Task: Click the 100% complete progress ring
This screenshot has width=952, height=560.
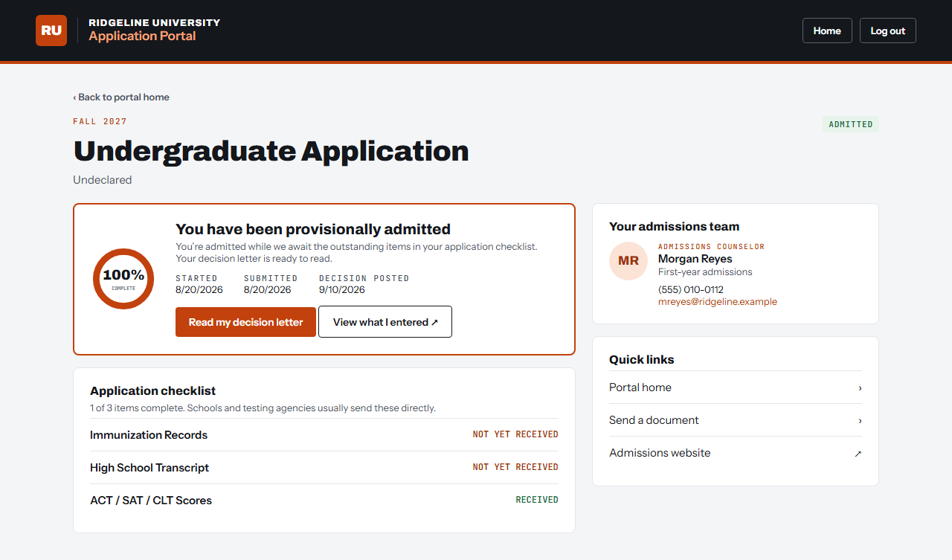Action: [x=123, y=279]
